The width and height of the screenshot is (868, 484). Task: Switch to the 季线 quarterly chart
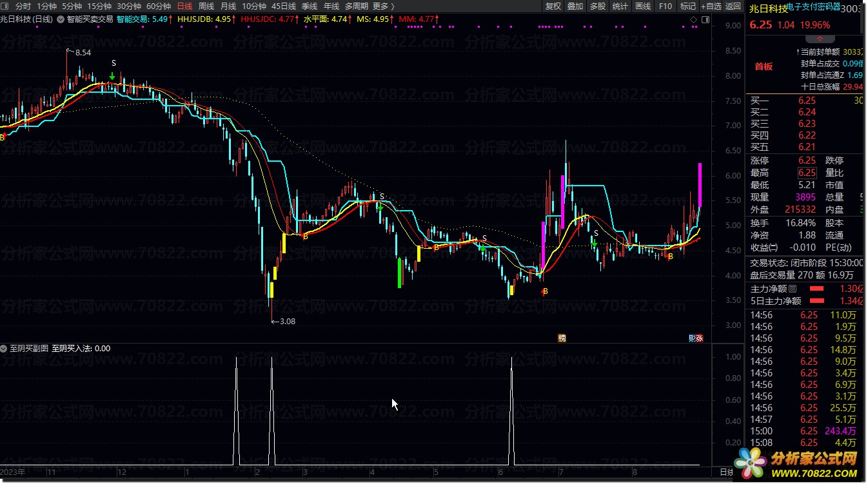point(310,6)
